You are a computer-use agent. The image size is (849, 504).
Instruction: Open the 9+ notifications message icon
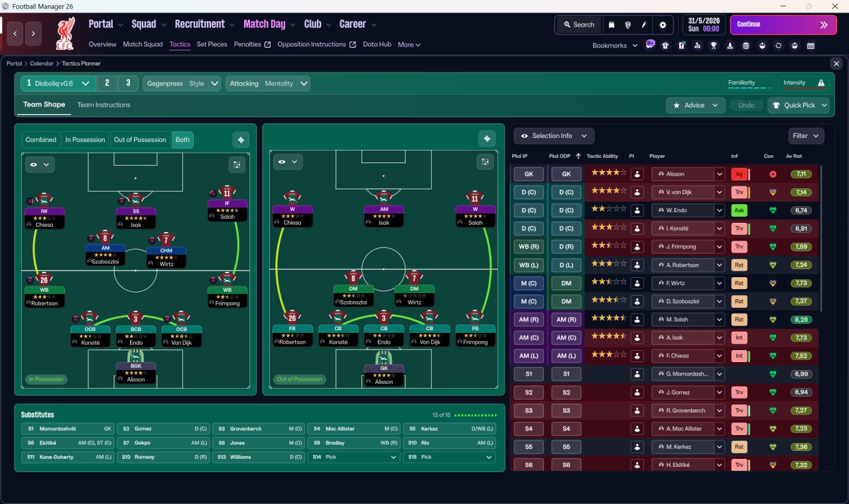[x=650, y=45]
